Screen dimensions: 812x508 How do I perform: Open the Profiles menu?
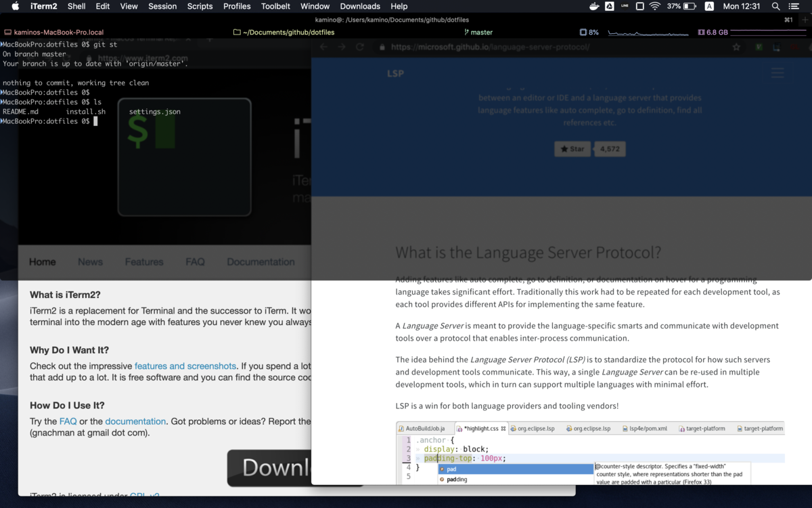click(x=237, y=6)
